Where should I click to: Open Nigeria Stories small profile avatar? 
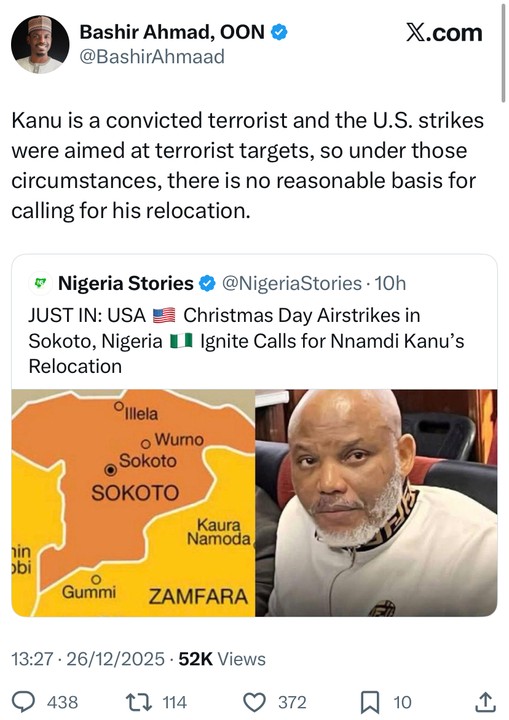(42, 283)
